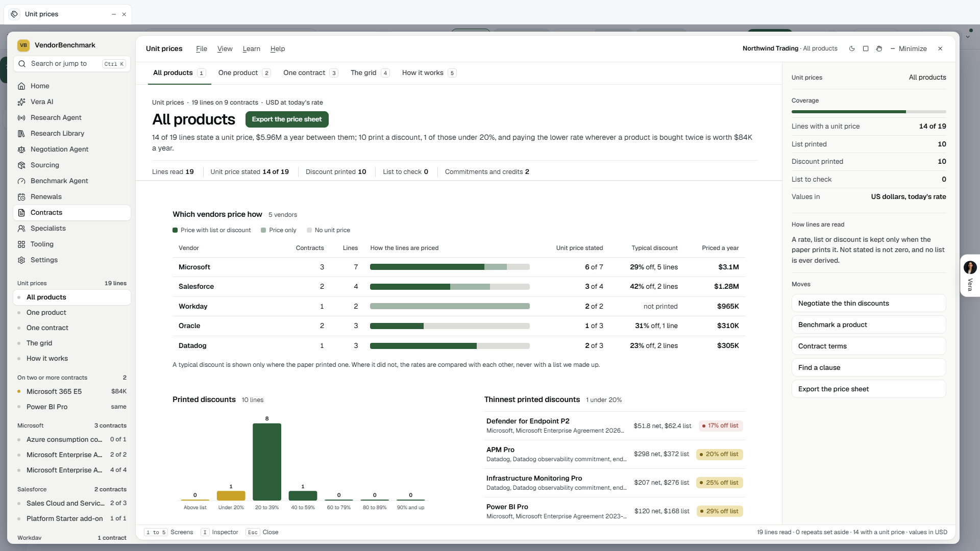The height and width of the screenshot is (551, 980).
Task: Open Renewals calendar icon
Action: tap(21, 197)
